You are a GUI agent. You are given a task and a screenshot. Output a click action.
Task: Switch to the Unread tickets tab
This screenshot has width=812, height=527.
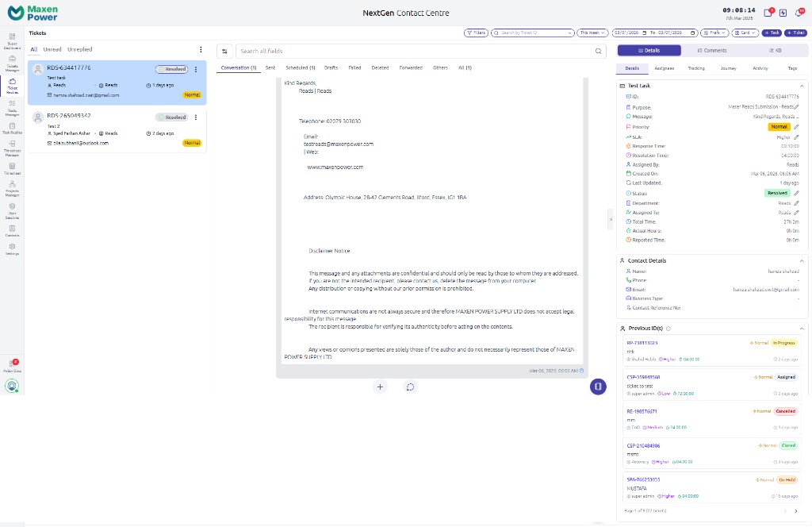[x=52, y=49]
